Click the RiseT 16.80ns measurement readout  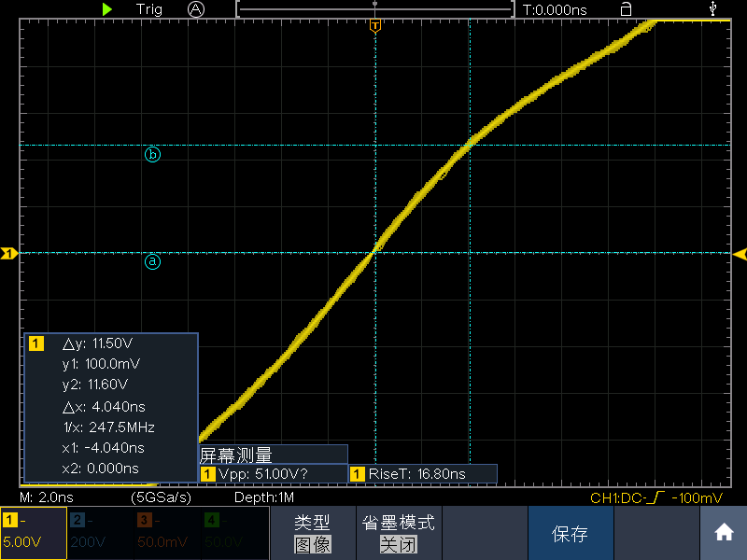coord(422,474)
